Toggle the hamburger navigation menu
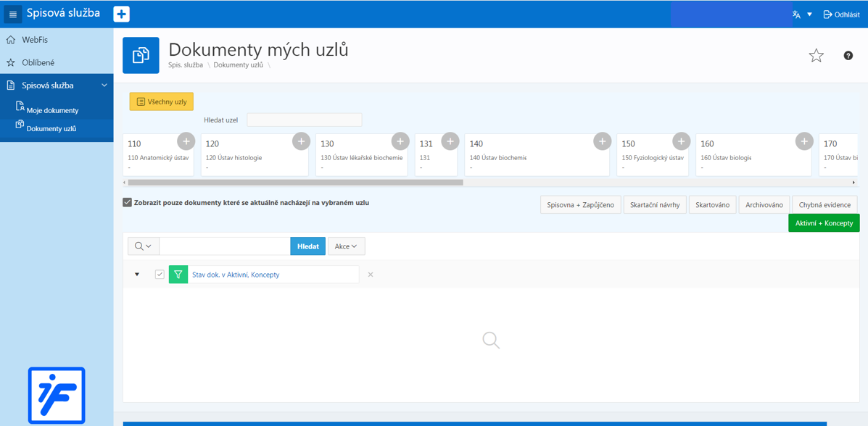868x426 pixels. click(x=13, y=14)
